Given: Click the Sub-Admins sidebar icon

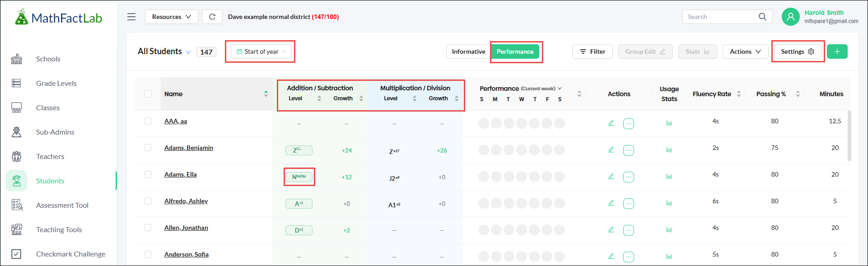Looking at the screenshot, I should click(x=17, y=132).
